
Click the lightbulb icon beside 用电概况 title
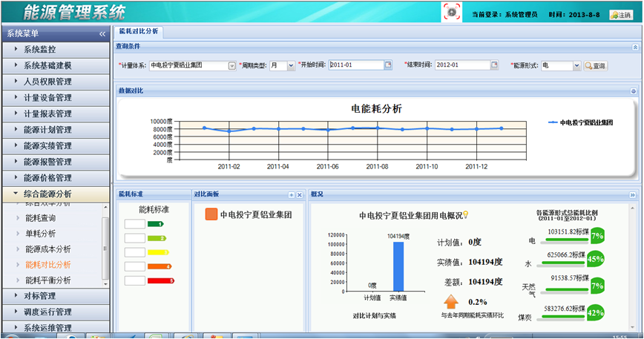[466, 215]
